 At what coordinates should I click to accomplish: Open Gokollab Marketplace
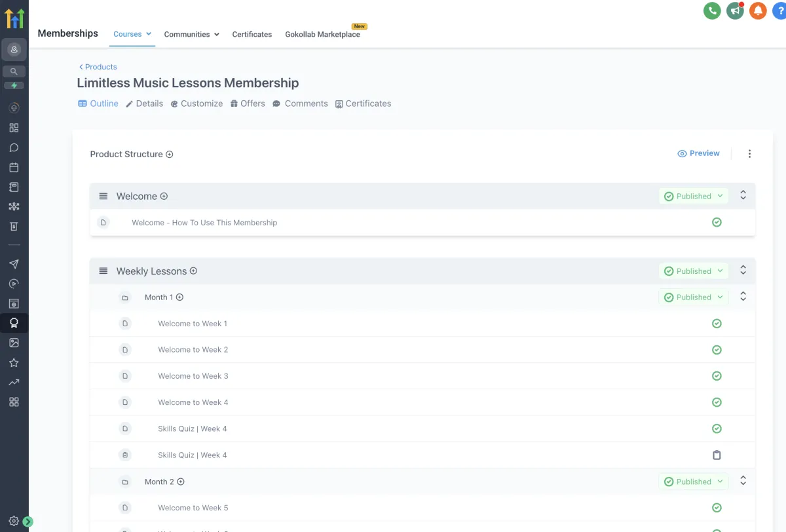tap(322, 34)
